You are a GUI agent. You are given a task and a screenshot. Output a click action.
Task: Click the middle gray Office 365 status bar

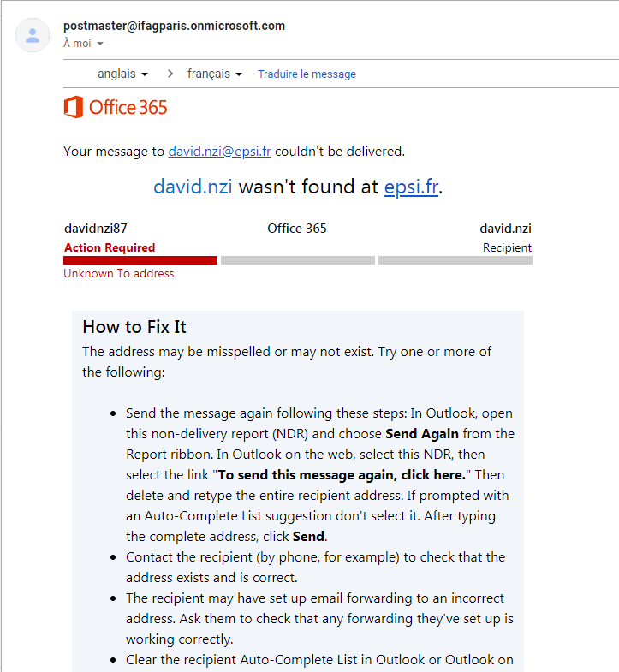(297, 260)
